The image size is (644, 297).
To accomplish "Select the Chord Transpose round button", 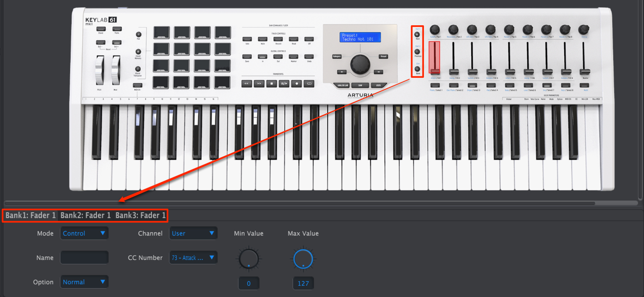I will (x=138, y=69).
